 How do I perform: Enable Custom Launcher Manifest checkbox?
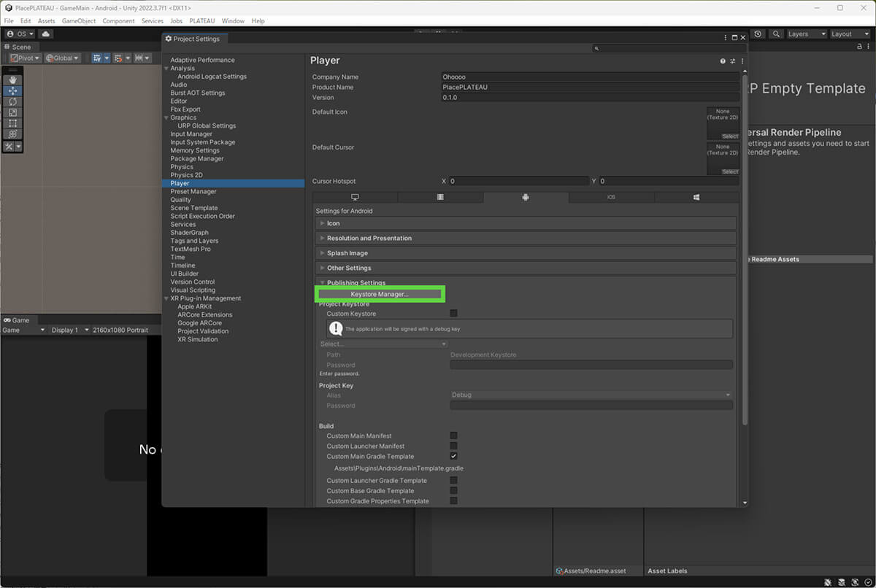pyautogui.click(x=453, y=446)
